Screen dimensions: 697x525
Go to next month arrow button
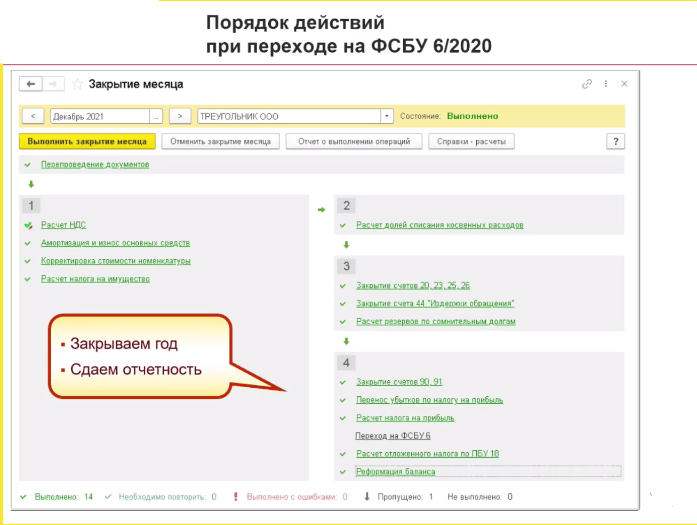180,116
